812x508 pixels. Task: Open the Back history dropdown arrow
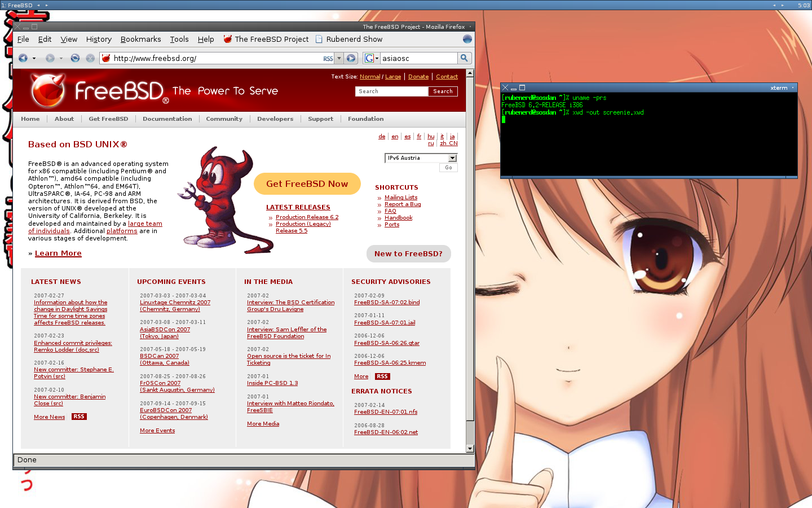34,58
